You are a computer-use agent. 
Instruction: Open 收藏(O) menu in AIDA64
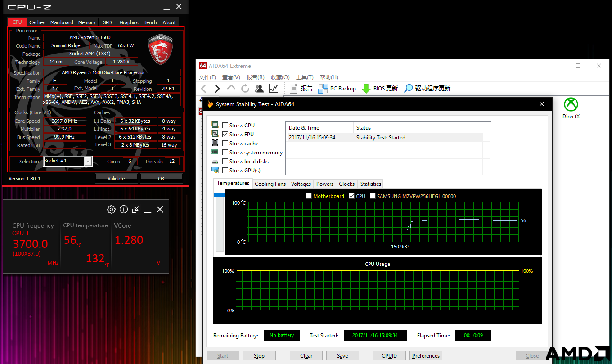(280, 77)
